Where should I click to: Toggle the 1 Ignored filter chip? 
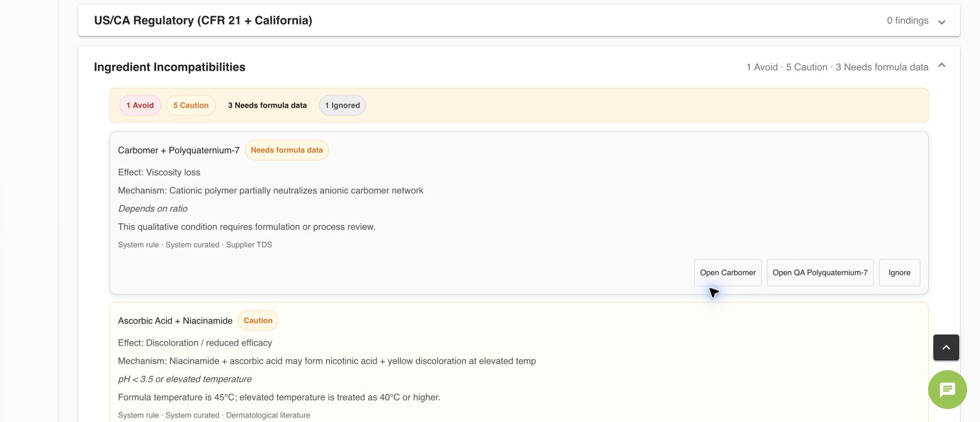[342, 106]
